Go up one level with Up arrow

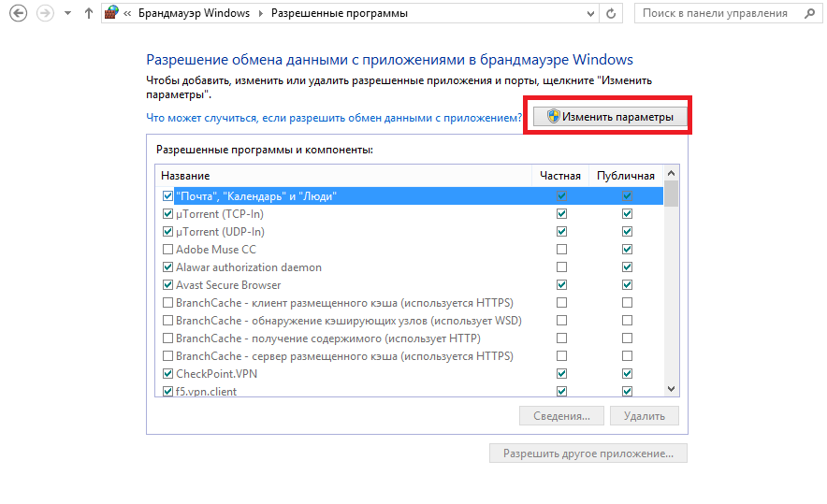tap(89, 13)
